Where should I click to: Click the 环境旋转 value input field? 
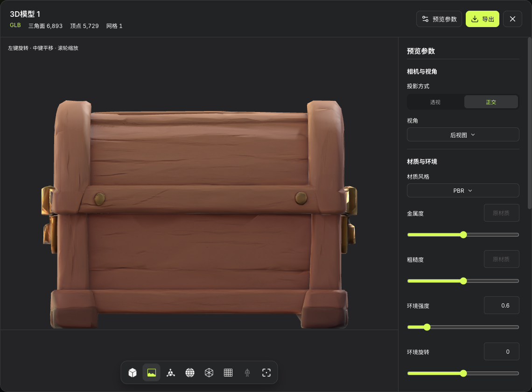point(502,351)
